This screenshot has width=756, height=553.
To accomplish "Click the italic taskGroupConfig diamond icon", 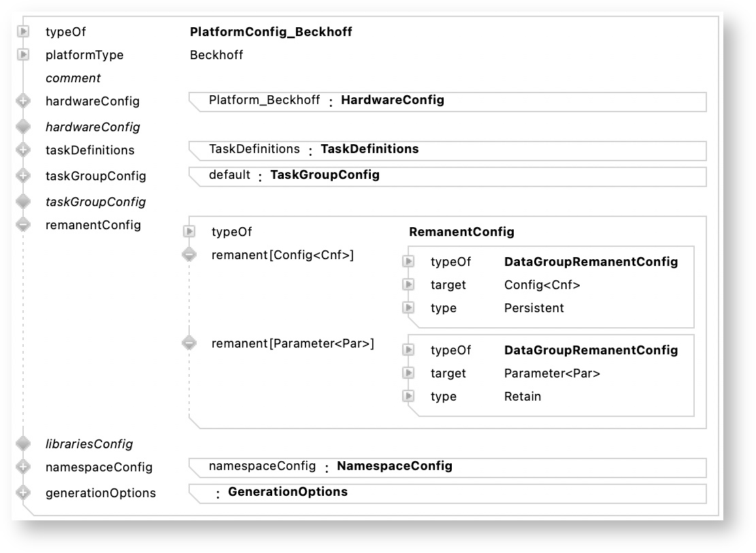I will [24, 201].
